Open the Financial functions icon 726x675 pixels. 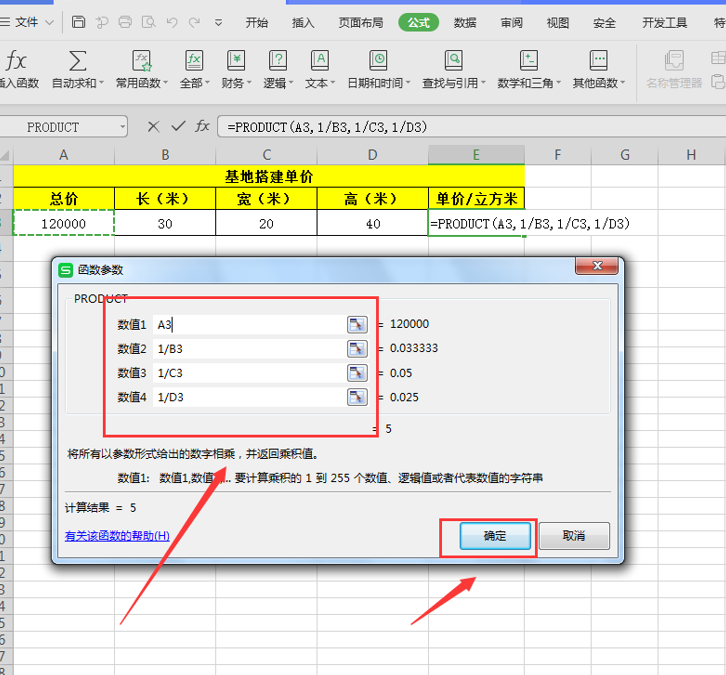click(236, 61)
